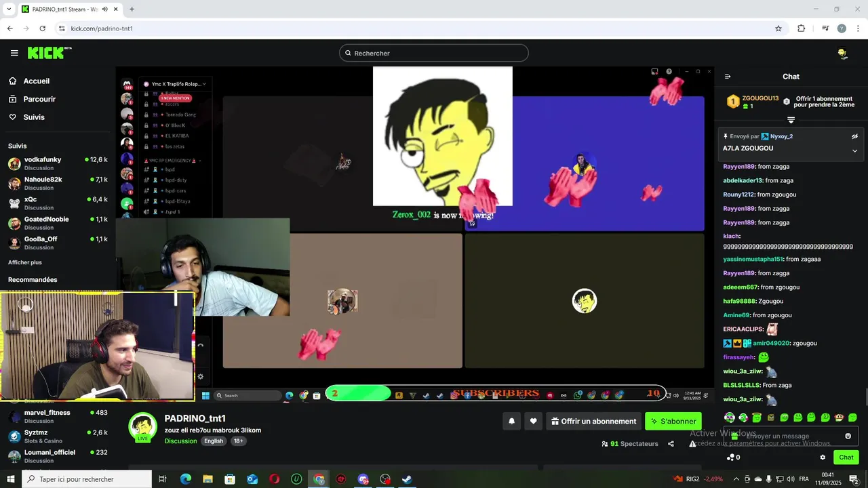Click username Nyxoy_2 in pinned message

[x=782, y=136]
